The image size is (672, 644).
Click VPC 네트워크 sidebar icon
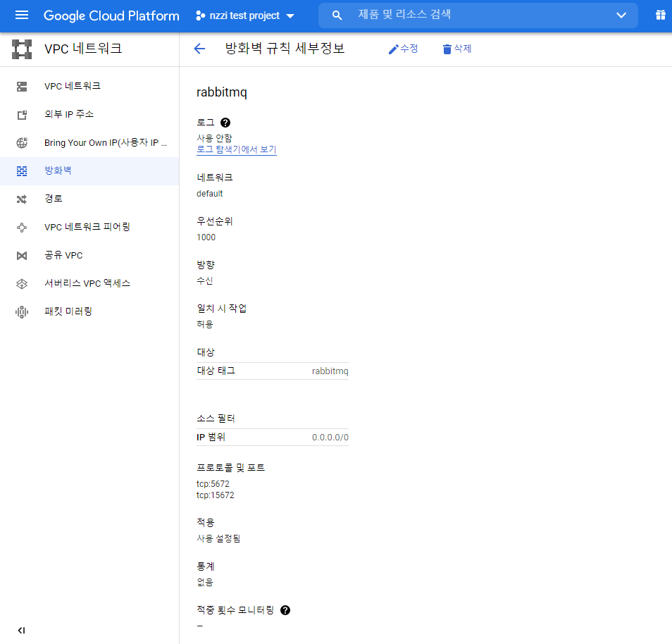[22, 87]
